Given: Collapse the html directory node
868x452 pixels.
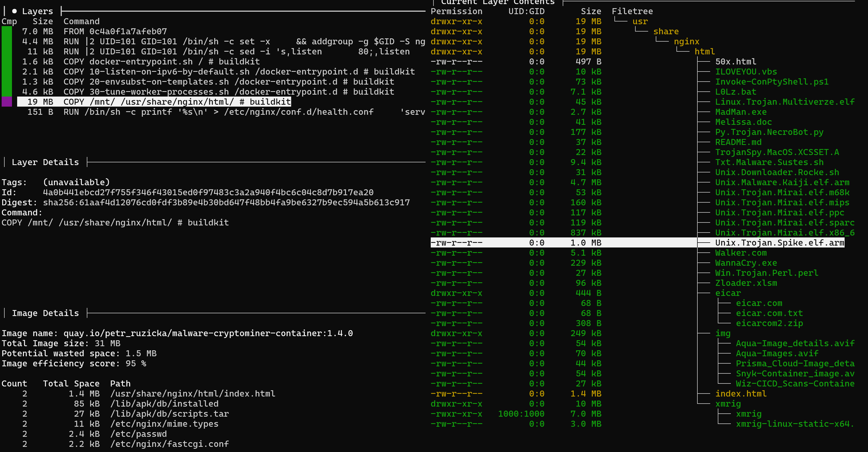Looking at the screenshot, I should point(704,51).
